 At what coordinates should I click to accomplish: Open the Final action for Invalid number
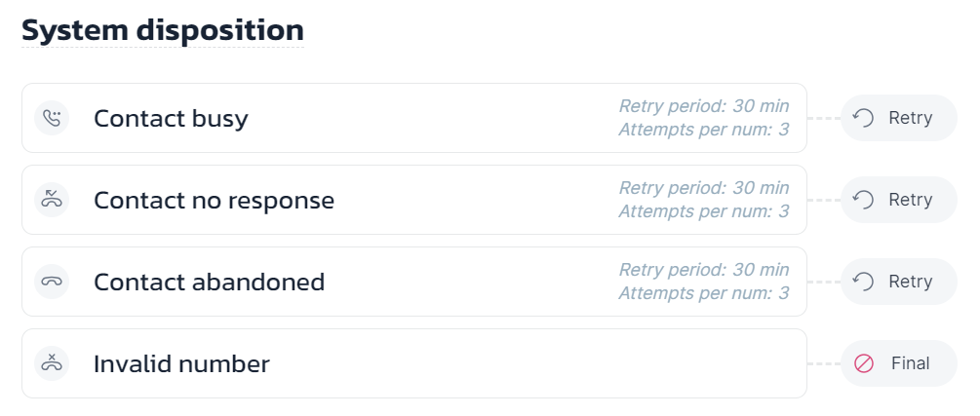pos(899,363)
